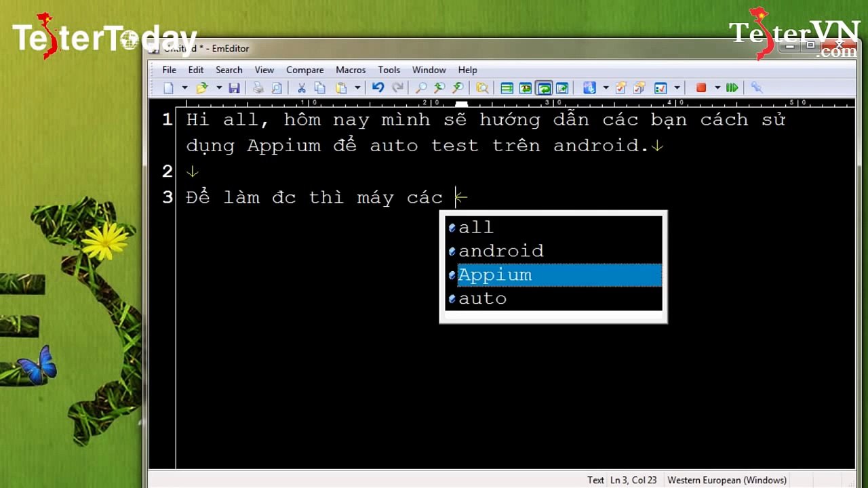This screenshot has height=488, width=868.
Task: Select highlighted 'Appium' suggestion
Action: (x=553, y=275)
